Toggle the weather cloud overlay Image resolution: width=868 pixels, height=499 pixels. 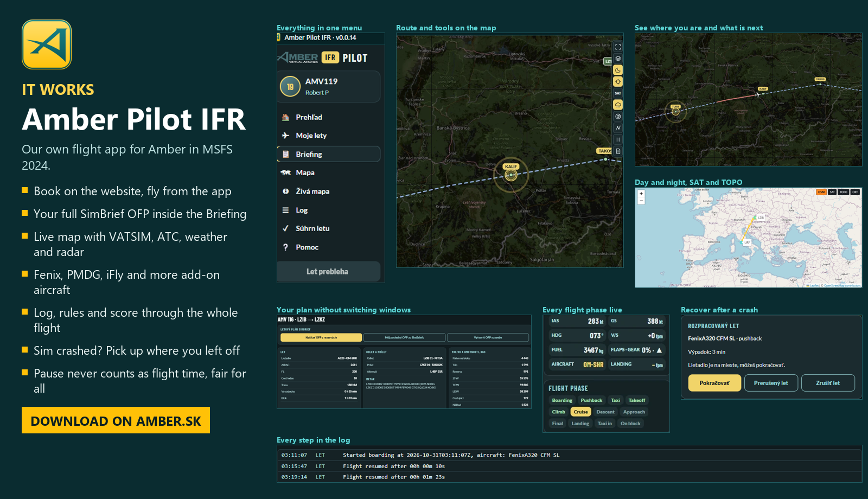(618, 105)
